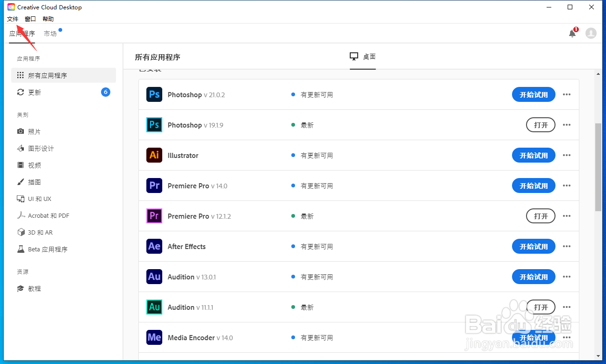Screen dimensions: 606x364
Task: Open more options for Photoshop v 19.1.9
Action: [x=567, y=125]
